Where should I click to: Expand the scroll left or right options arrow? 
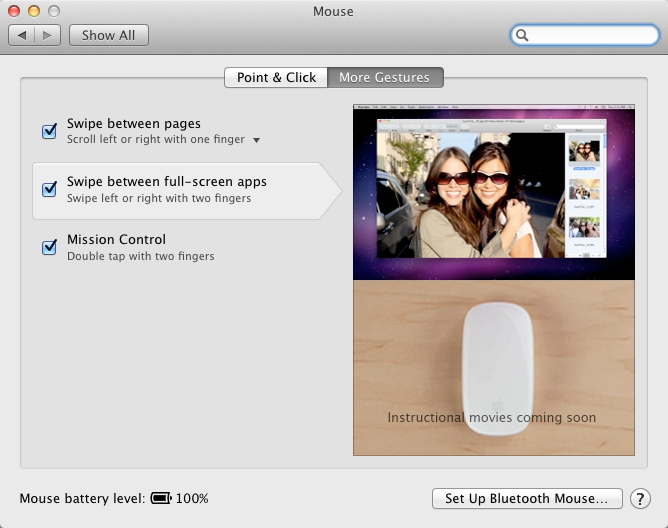click(x=256, y=140)
